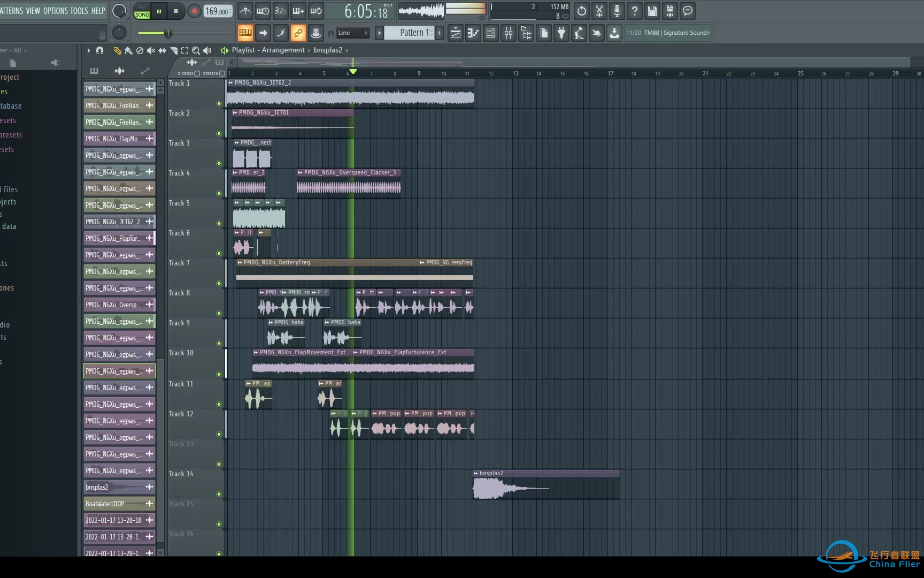Open the PMDG_NGXu_JET62_2 clip menu arrow
This screenshot has width=924, height=578.
[x=230, y=83]
